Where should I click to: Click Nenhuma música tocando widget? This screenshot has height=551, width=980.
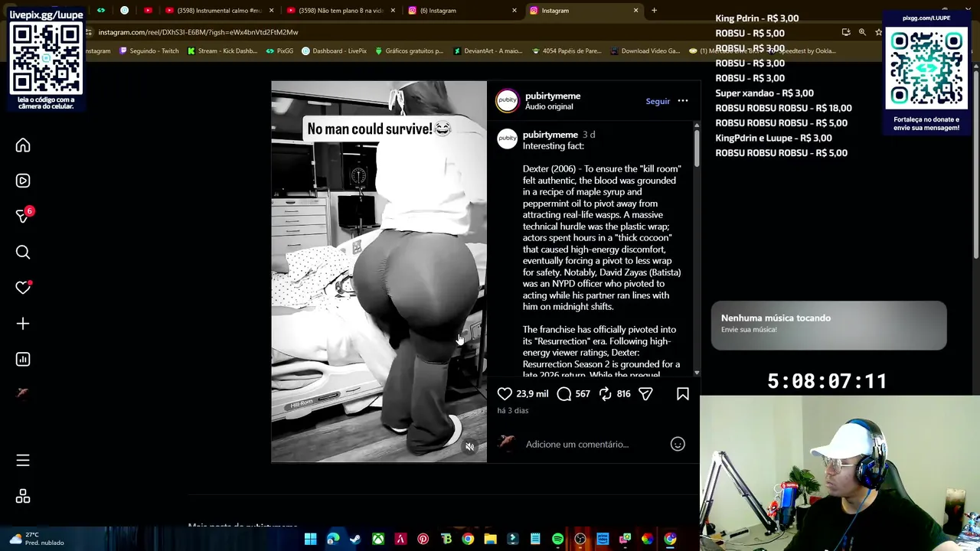[x=828, y=325]
